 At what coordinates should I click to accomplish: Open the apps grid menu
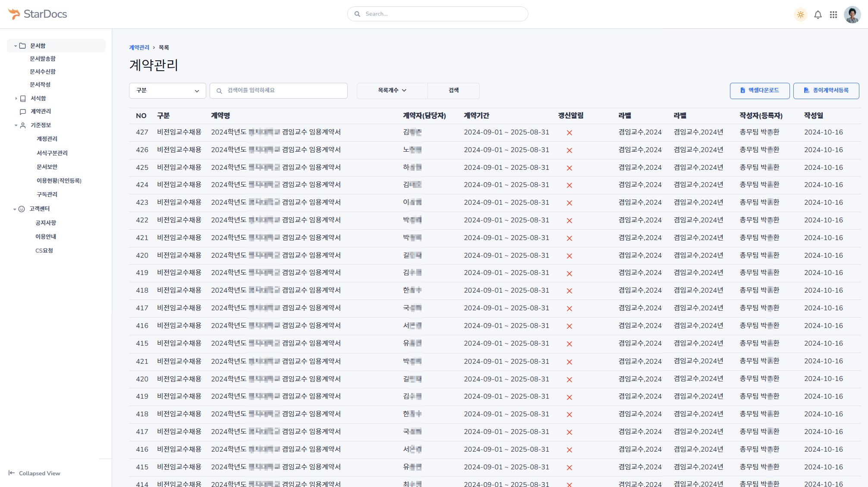(833, 15)
